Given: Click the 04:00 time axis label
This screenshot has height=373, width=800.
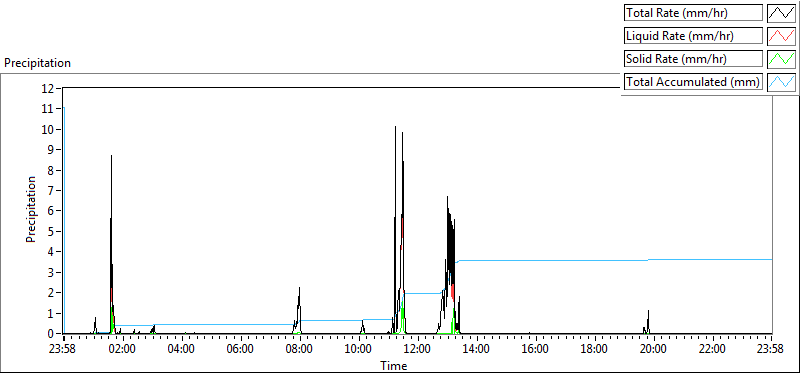Looking at the screenshot, I should coord(182,350).
